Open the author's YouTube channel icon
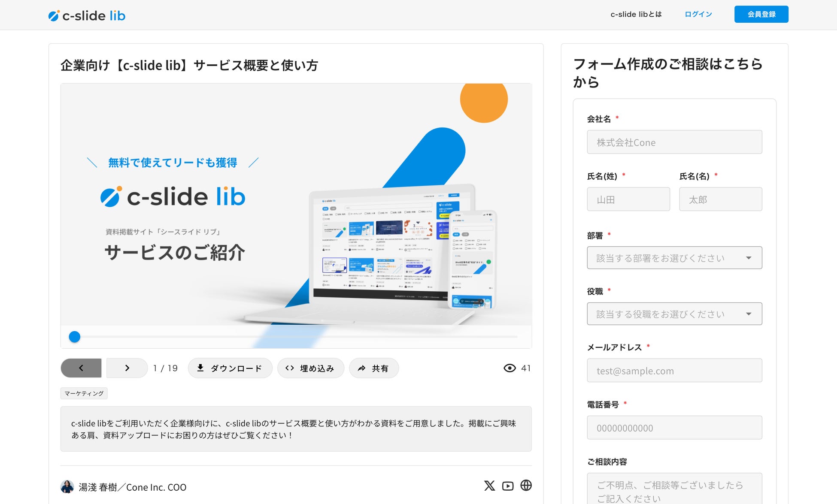 508,486
